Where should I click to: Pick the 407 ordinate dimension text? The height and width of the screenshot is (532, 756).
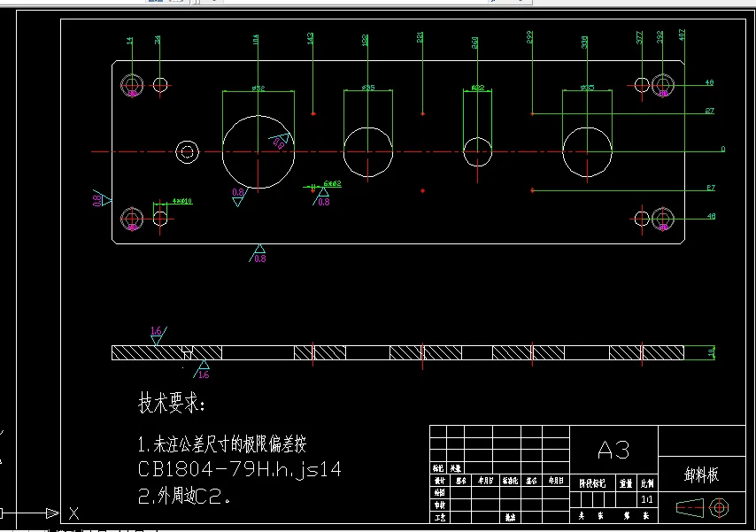[682, 35]
